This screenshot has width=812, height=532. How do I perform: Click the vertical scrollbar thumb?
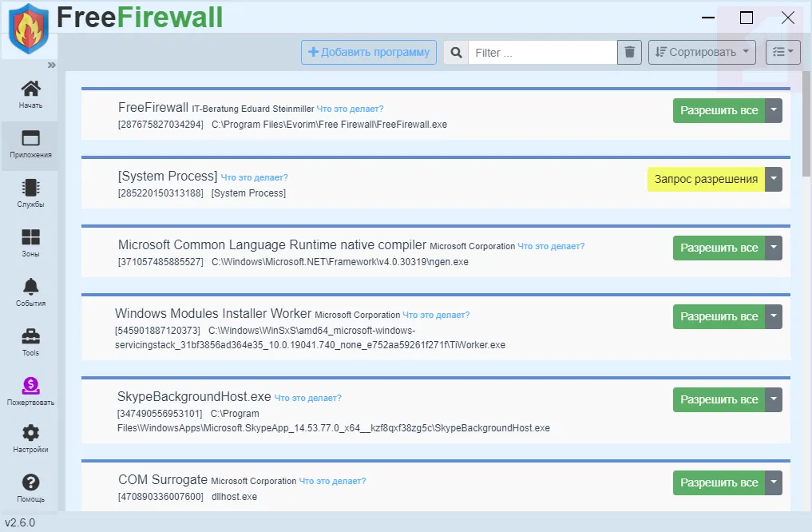click(806, 123)
